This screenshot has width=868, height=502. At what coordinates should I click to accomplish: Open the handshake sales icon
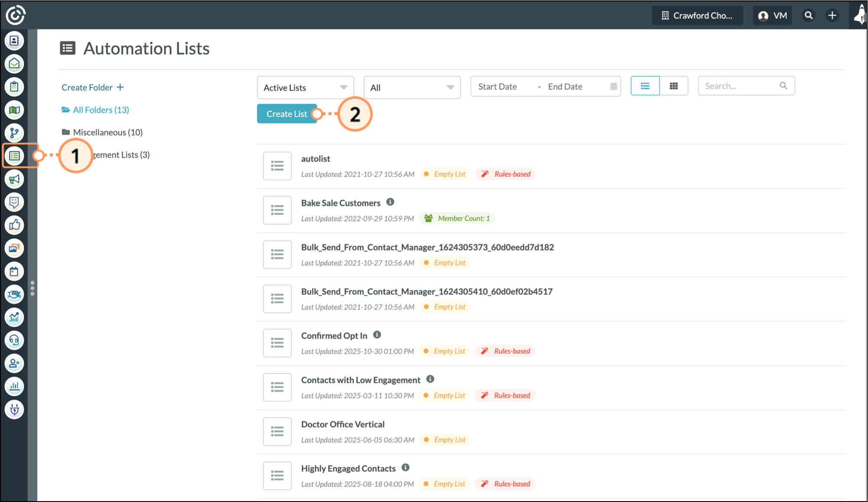(14, 294)
